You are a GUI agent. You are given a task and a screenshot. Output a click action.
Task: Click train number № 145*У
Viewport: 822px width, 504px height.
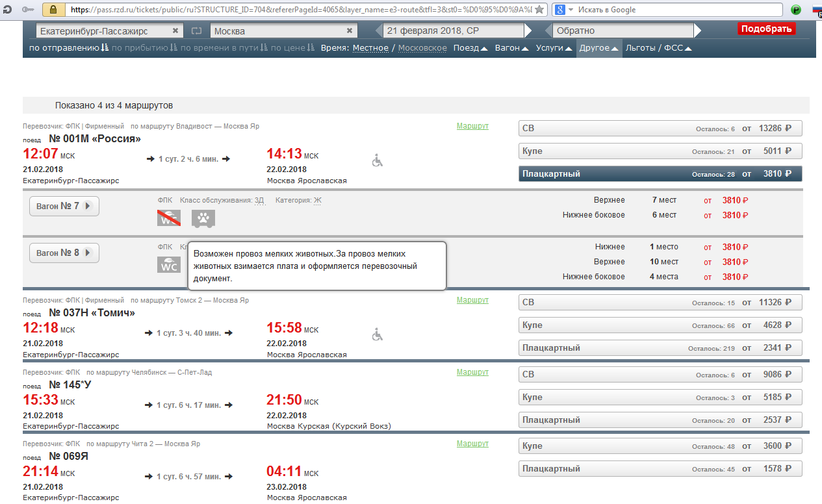coord(70,385)
